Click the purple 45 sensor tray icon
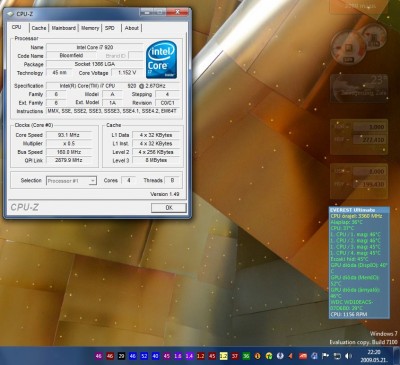This screenshot has width=400, height=365. [x=167, y=356]
